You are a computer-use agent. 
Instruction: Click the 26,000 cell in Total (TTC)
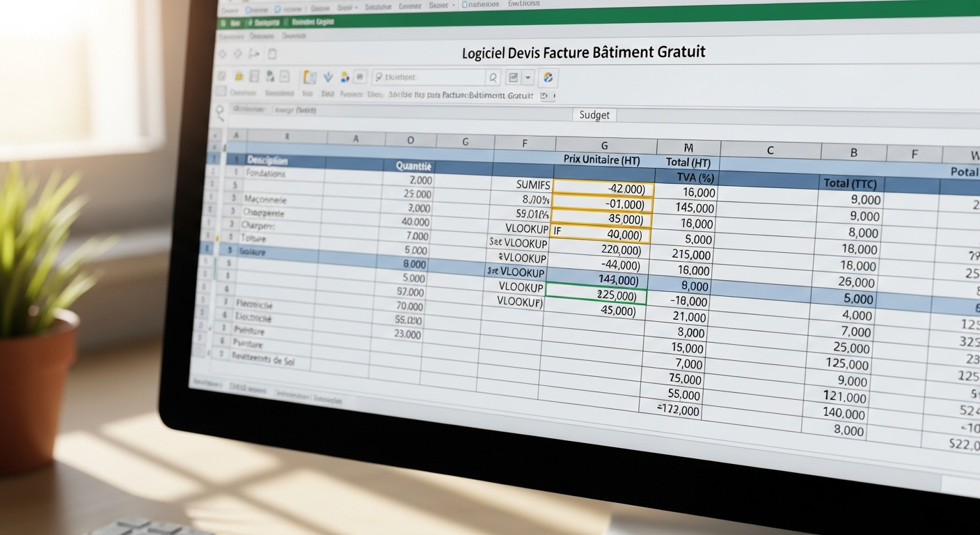coord(856,282)
